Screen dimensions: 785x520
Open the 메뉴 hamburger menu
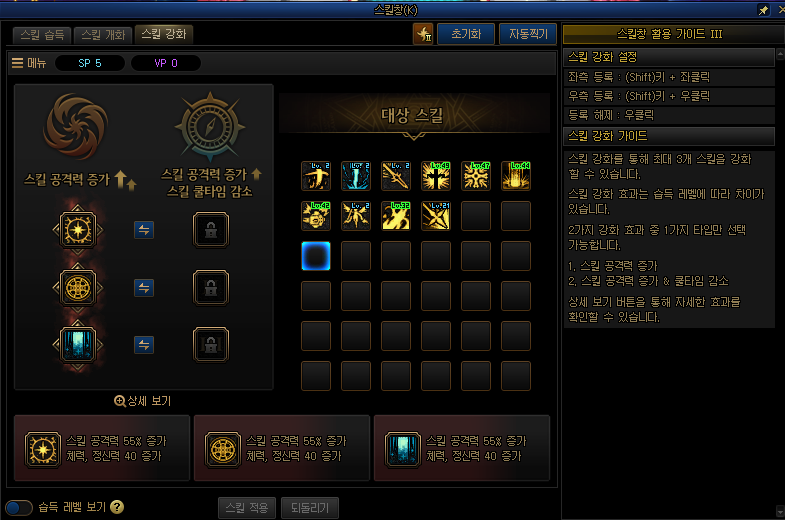[29, 63]
